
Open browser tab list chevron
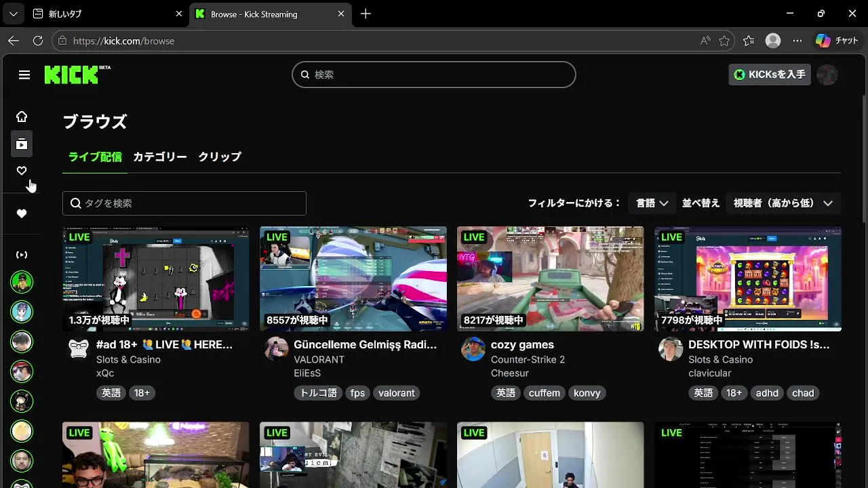point(13,14)
